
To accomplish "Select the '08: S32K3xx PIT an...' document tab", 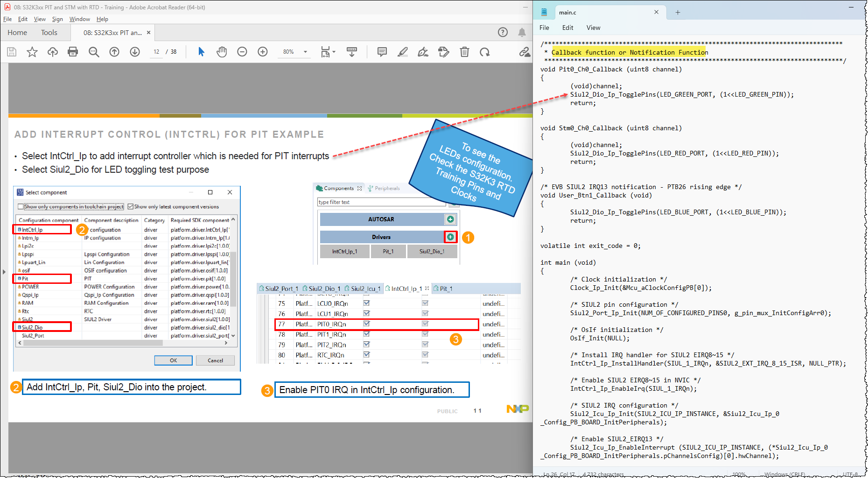I will click(x=112, y=33).
